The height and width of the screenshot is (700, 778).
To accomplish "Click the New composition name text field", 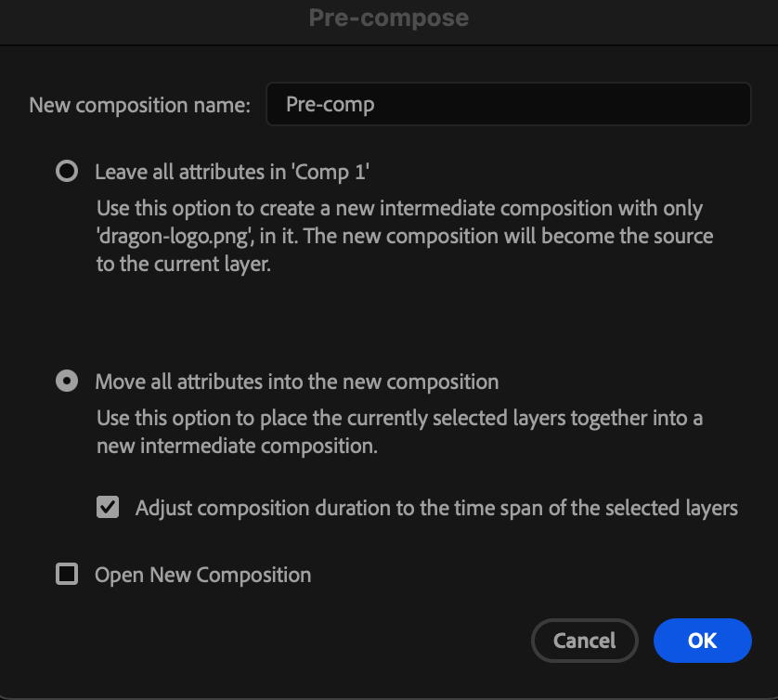I will pyautogui.click(x=509, y=104).
